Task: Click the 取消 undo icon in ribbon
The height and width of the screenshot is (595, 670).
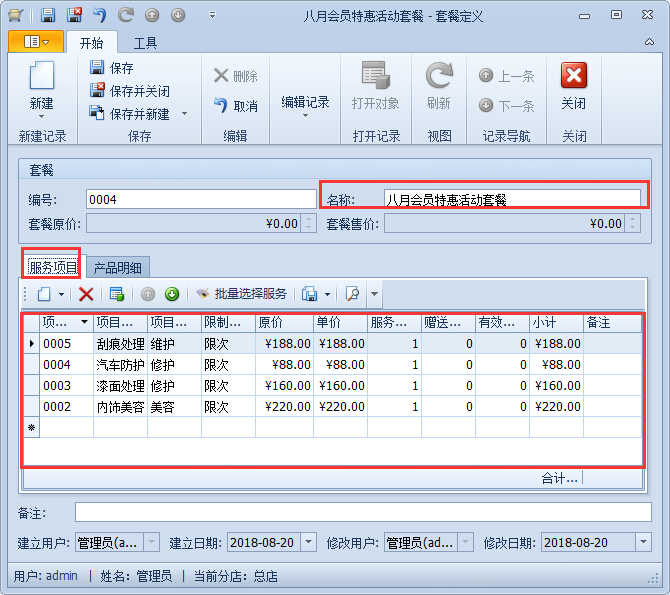Action: point(221,105)
